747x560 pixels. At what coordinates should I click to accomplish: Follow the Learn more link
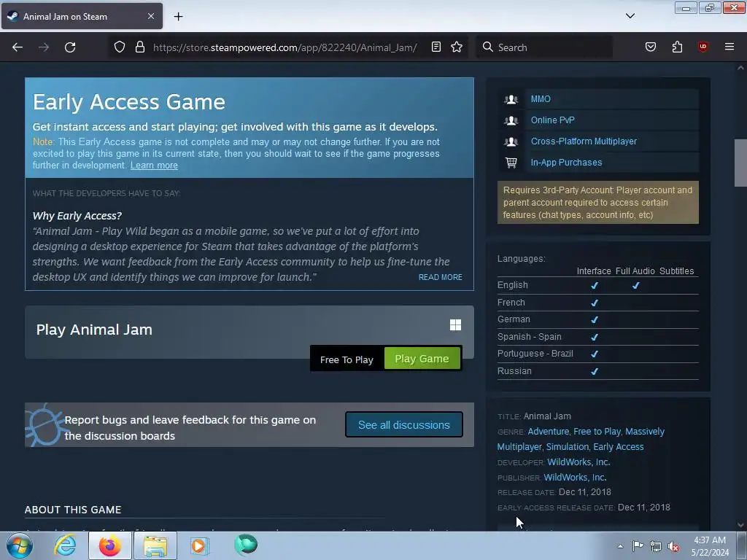154,166
